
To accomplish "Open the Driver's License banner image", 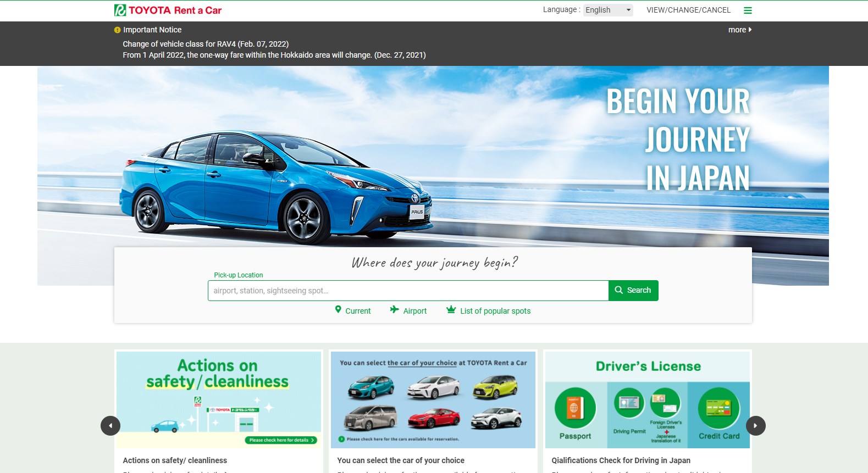I will (648, 400).
